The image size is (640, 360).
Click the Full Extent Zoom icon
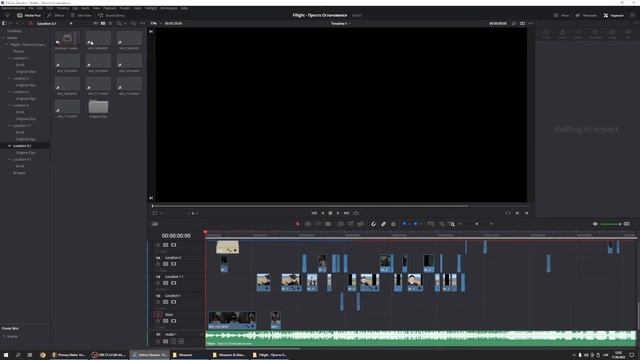click(431, 224)
